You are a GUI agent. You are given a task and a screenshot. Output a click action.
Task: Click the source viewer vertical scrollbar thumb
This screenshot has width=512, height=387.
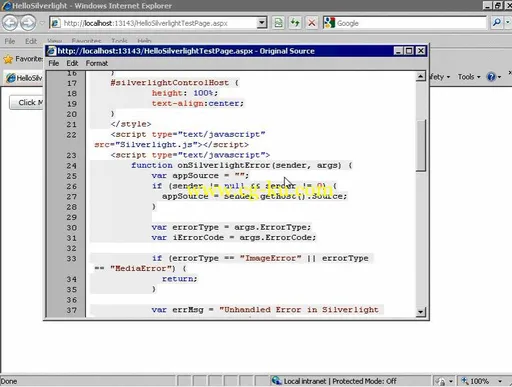click(421, 145)
